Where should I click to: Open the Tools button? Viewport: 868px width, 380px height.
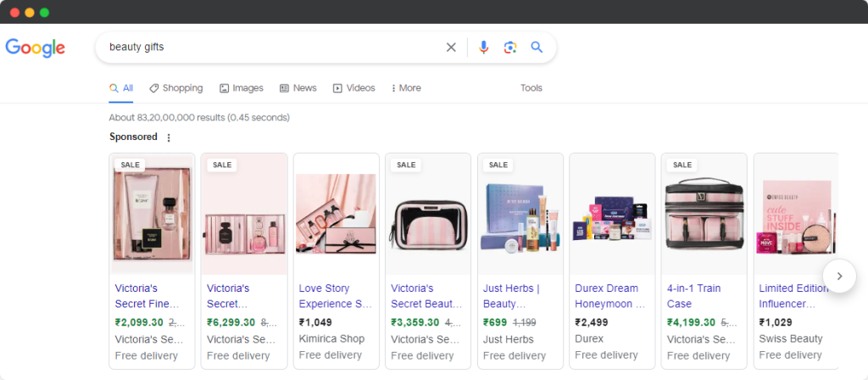click(x=531, y=88)
